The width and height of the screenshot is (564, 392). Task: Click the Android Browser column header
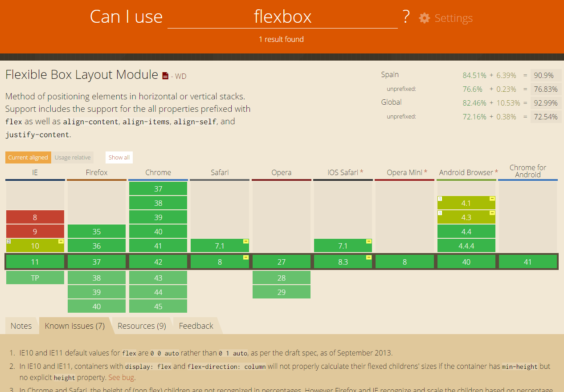pos(466,172)
